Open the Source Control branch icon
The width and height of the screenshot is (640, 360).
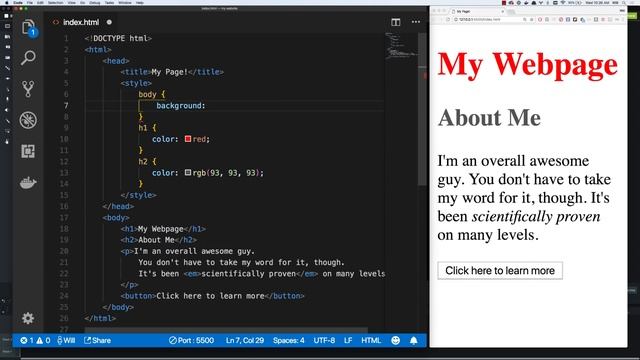point(28,89)
